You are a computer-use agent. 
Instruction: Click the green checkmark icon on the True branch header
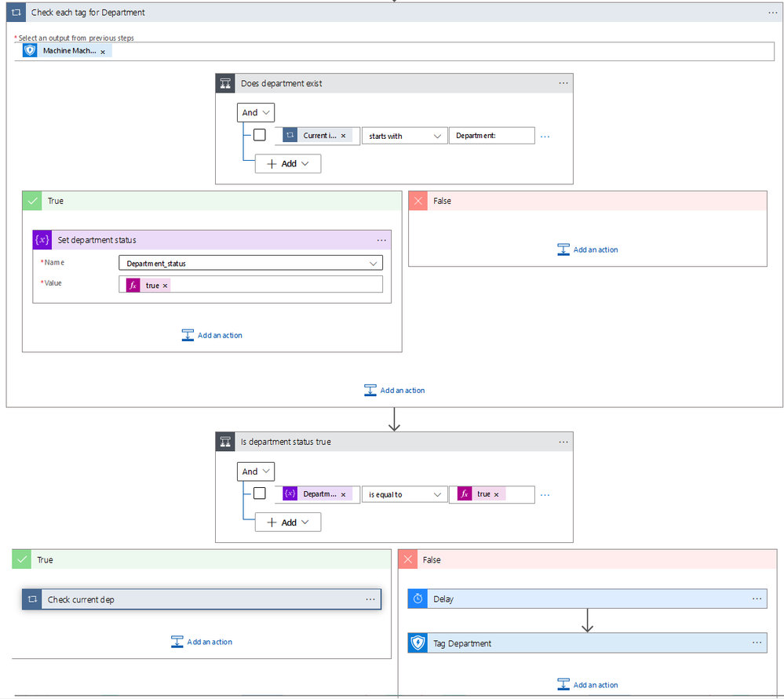coord(31,200)
